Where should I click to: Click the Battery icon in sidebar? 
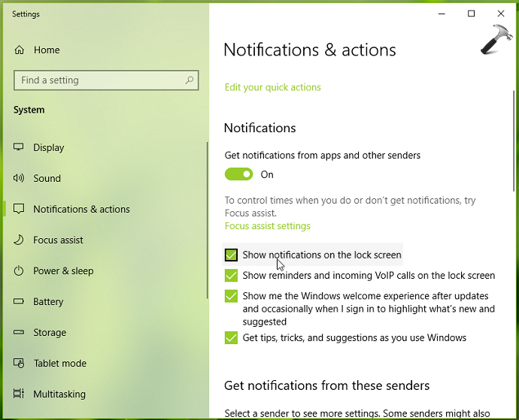coord(19,301)
